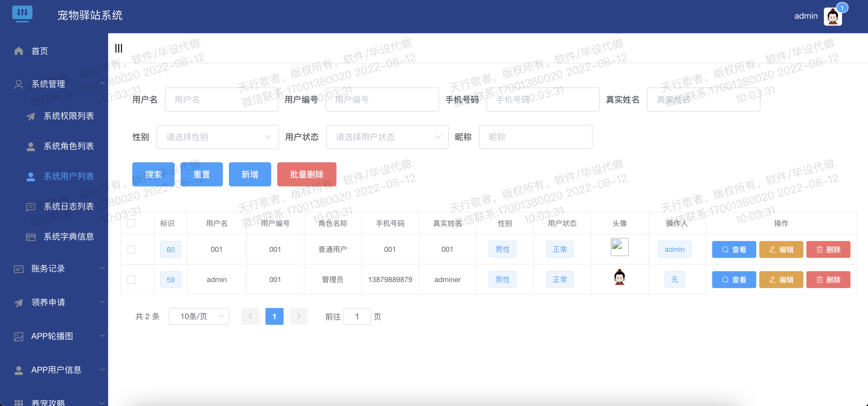Open the 请选择性别 gender dropdown
The width and height of the screenshot is (868, 406).
217,137
